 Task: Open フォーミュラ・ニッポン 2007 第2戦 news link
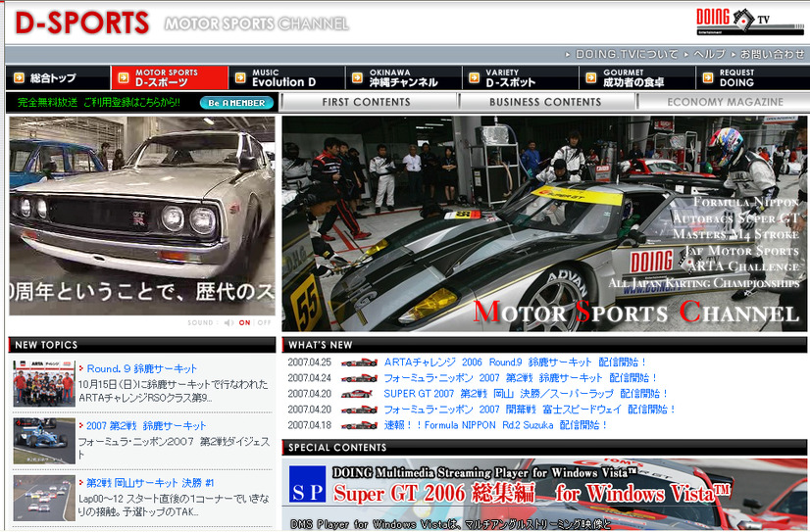point(520,378)
